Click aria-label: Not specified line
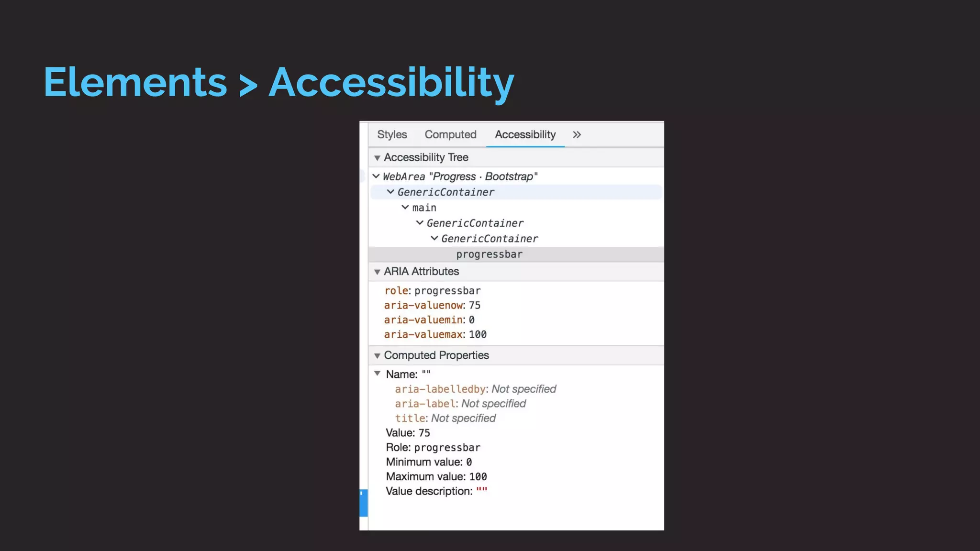980x551 pixels. coord(460,404)
